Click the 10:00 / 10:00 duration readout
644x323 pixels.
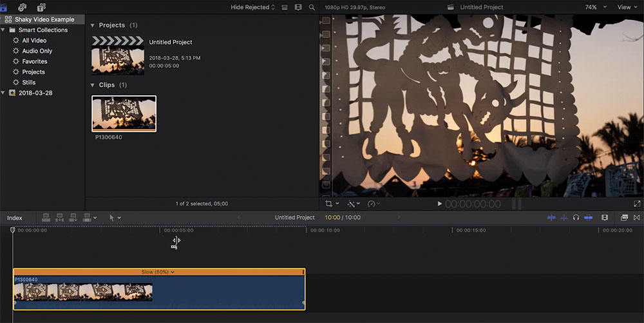(343, 217)
